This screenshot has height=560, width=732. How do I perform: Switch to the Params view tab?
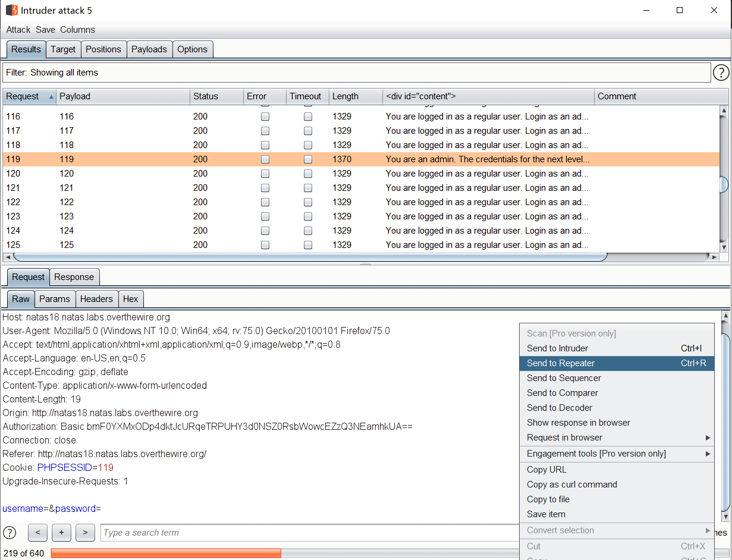pyautogui.click(x=55, y=299)
